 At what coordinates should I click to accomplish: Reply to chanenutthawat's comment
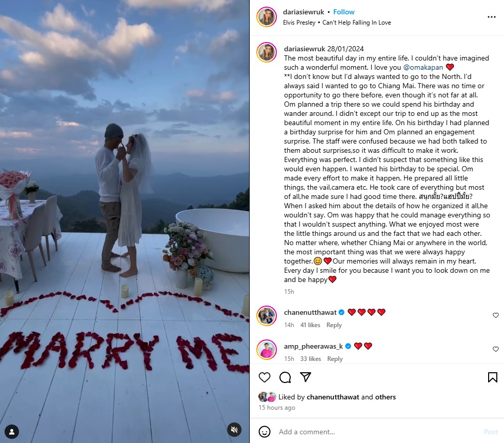coord(334,325)
